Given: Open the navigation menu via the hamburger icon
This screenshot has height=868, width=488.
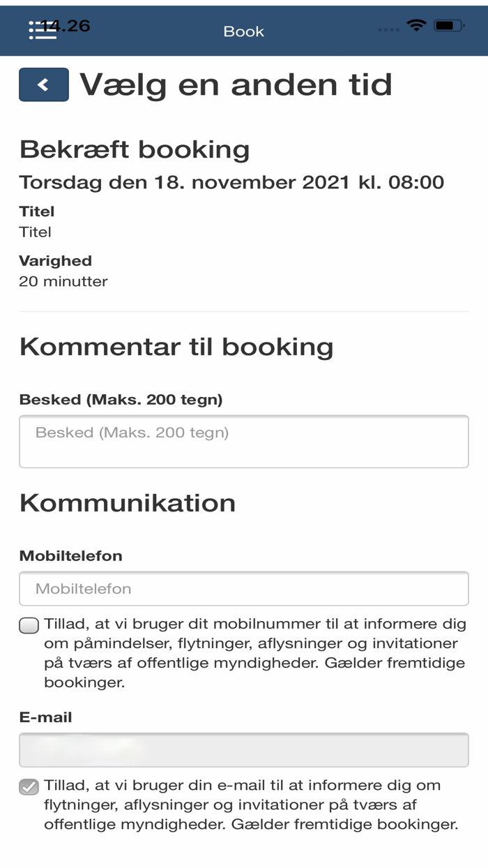Looking at the screenshot, I should click(x=41, y=31).
